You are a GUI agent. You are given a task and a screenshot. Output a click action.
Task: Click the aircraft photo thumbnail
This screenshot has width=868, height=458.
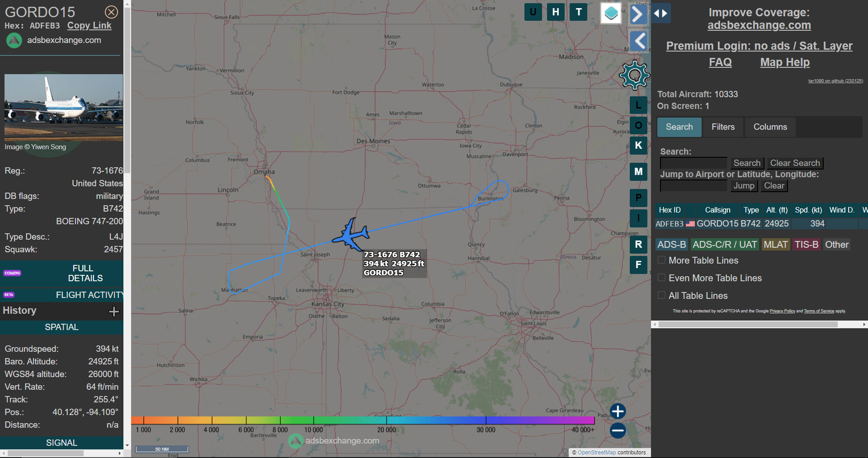64,108
